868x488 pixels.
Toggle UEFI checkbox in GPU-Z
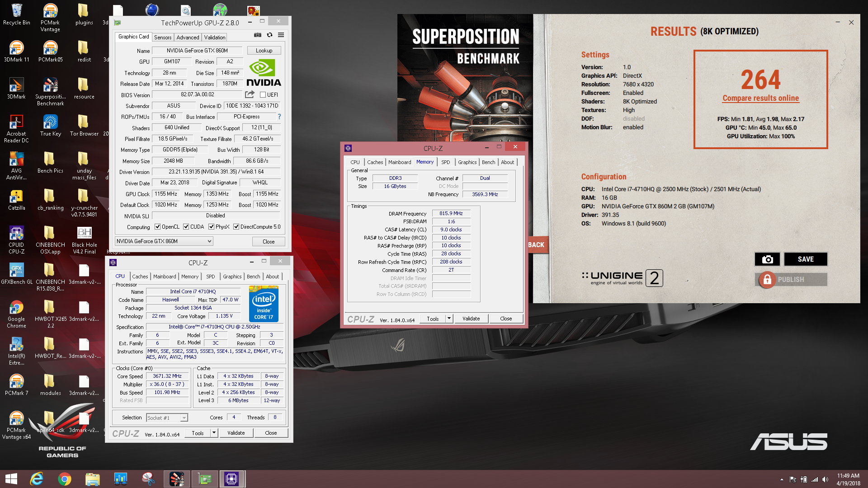(263, 95)
